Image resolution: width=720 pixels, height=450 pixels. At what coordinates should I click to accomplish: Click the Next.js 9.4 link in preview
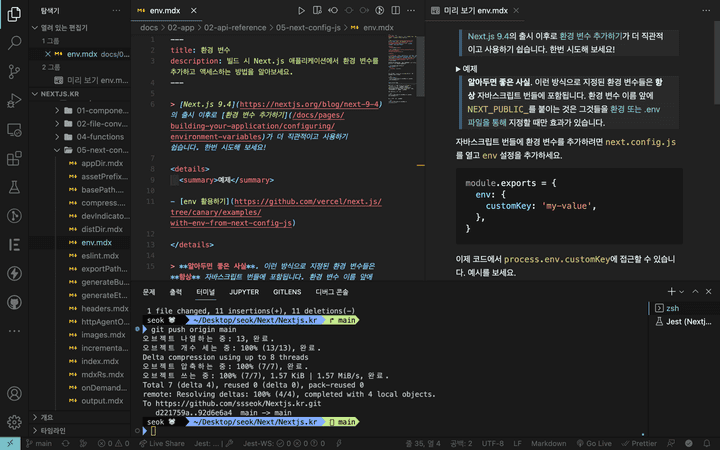click(488, 36)
